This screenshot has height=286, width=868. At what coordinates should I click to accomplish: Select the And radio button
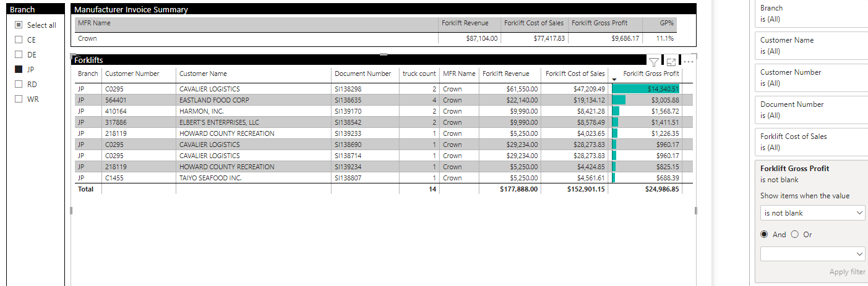[x=765, y=235]
